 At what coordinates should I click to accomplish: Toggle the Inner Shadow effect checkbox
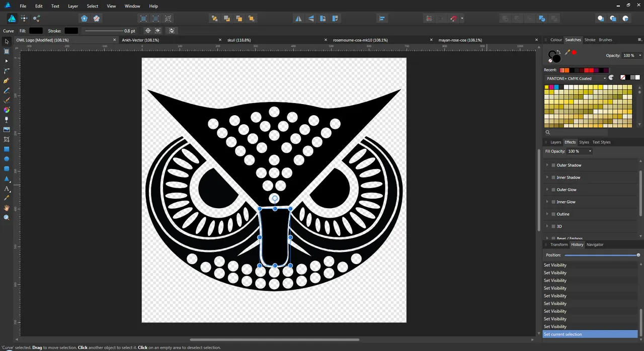[553, 178]
